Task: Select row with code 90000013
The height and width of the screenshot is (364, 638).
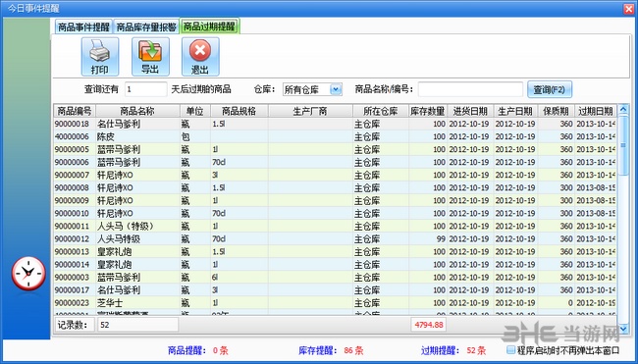Action: point(336,252)
